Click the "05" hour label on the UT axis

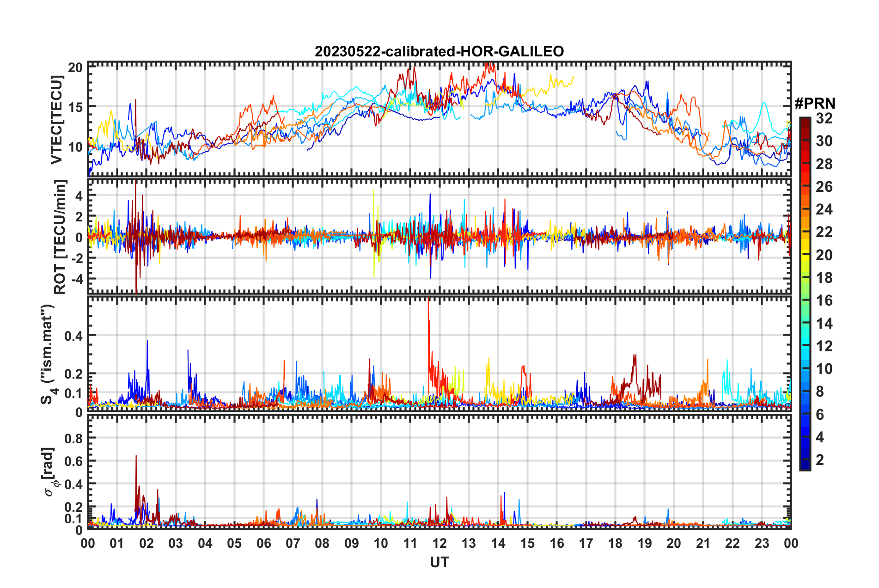234,543
